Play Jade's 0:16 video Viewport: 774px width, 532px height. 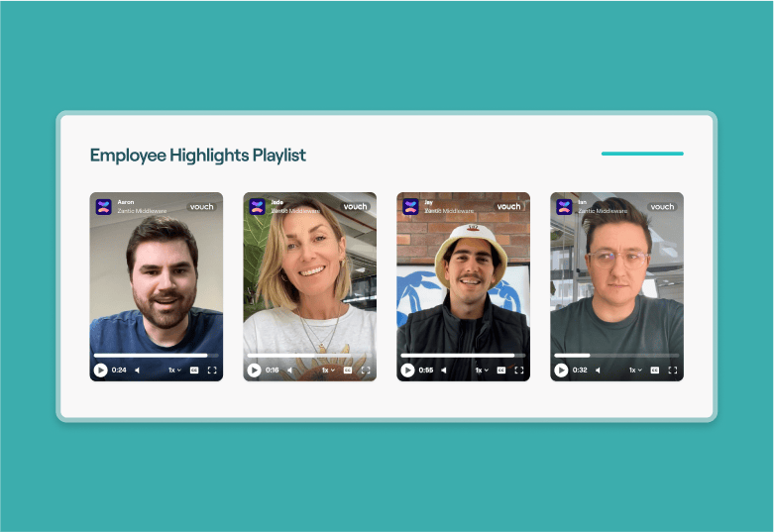click(255, 371)
